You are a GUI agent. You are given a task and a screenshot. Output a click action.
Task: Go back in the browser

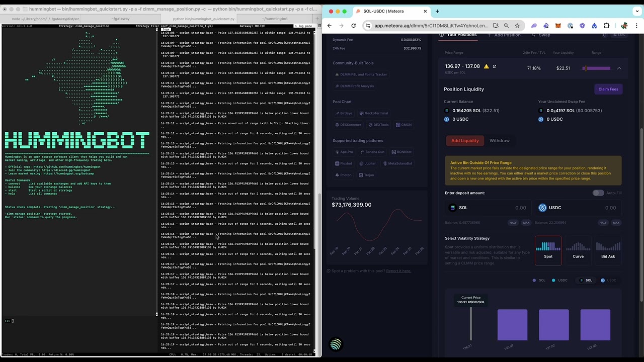[x=330, y=26]
